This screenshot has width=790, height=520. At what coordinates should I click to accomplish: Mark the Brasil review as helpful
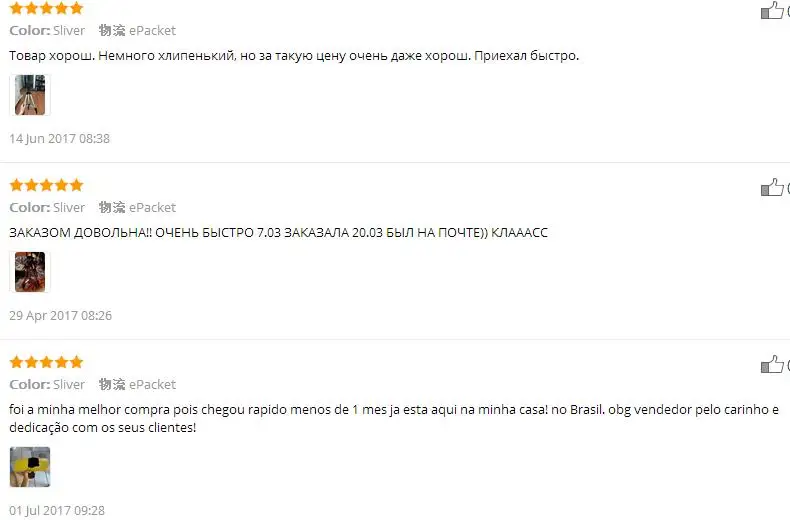[x=772, y=364]
